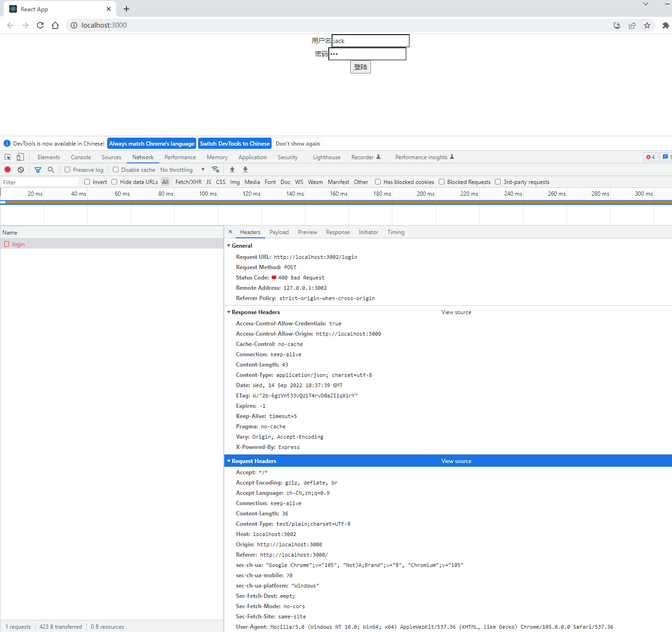Bookmark this page with the star icon
Image resolution: width=672 pixels, height=632 pixels.
[647, 25]
